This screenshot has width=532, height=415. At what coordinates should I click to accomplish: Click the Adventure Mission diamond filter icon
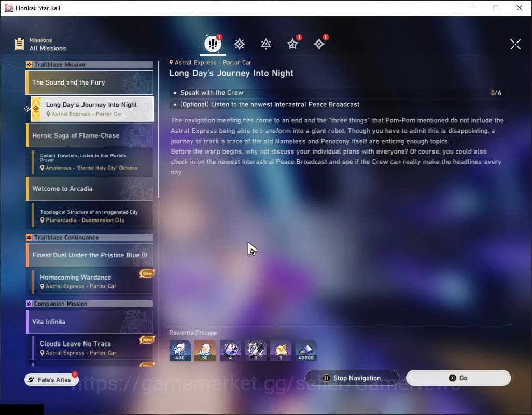[x=319, y=44]
